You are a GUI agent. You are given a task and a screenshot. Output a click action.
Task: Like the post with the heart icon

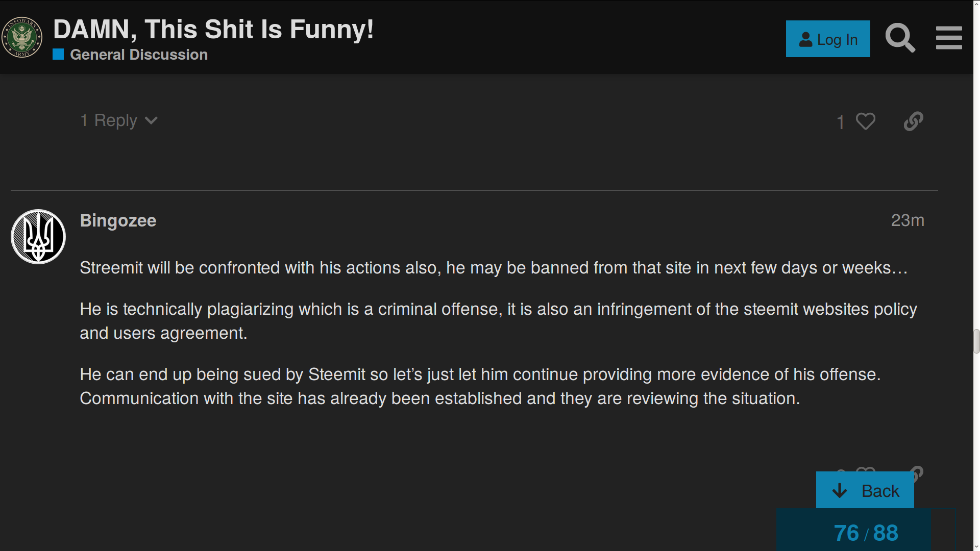tap(866, 121)
